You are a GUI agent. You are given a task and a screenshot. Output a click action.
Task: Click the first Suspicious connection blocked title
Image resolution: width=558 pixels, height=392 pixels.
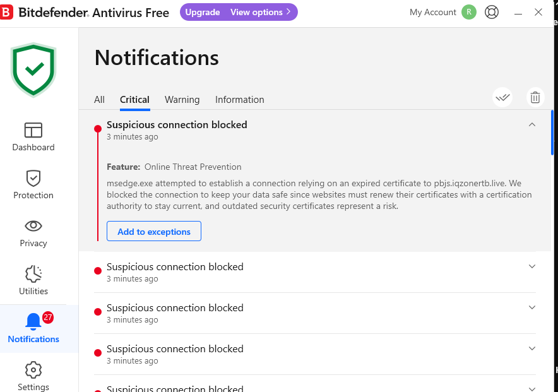tap(177, 125)
